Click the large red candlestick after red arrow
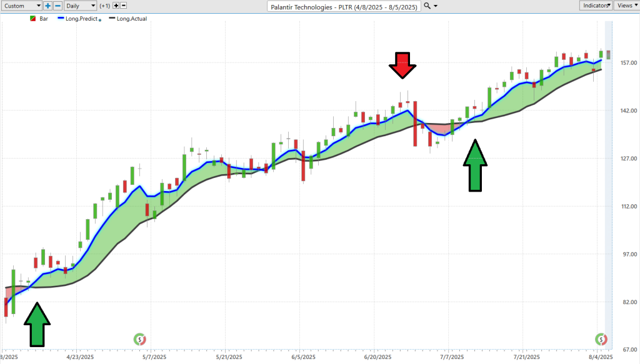 pyautogui.click(x=415, y=124)
